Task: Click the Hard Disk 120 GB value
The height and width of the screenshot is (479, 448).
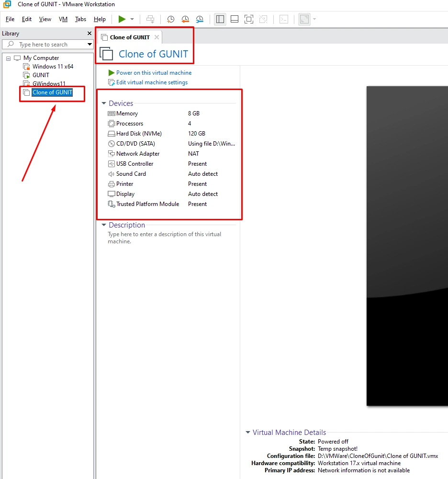Action: (197, 134)
